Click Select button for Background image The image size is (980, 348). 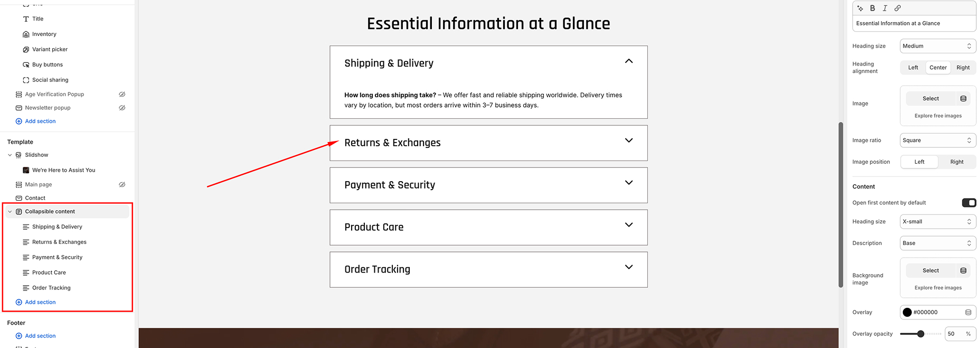tap(930, 270)
